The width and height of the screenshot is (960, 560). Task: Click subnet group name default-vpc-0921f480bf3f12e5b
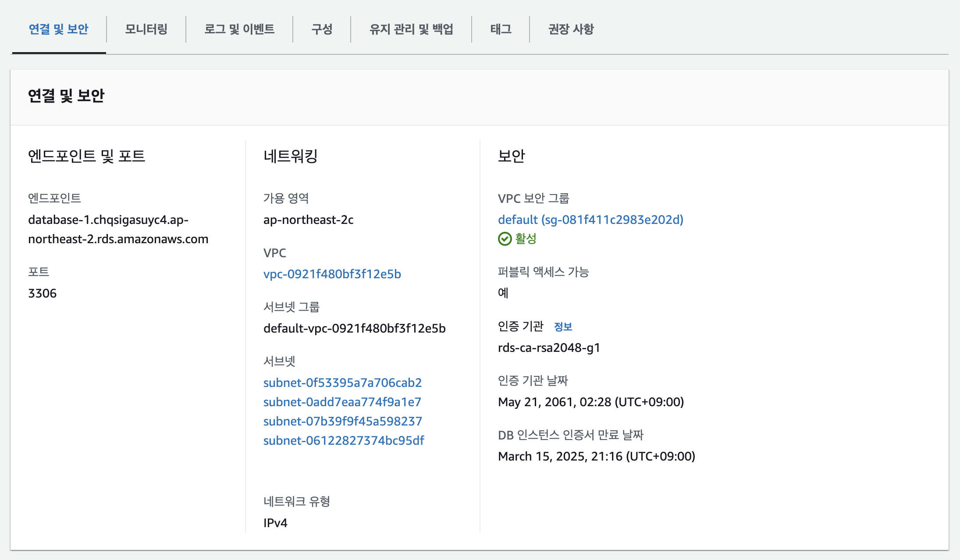(354, 328)
